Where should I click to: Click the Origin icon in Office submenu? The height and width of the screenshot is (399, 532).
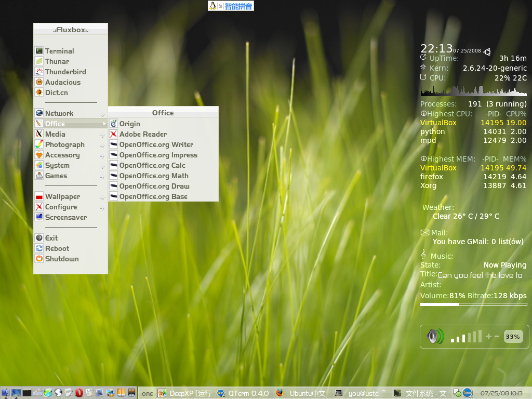tap(114, 124)
